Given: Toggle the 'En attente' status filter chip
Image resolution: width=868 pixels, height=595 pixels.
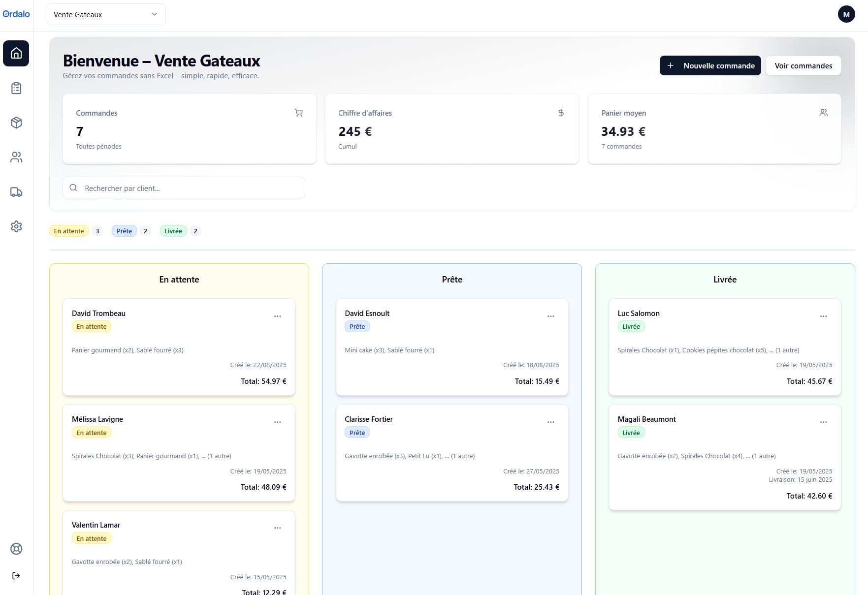Looking at the screenshot, I should click(68, 231).
